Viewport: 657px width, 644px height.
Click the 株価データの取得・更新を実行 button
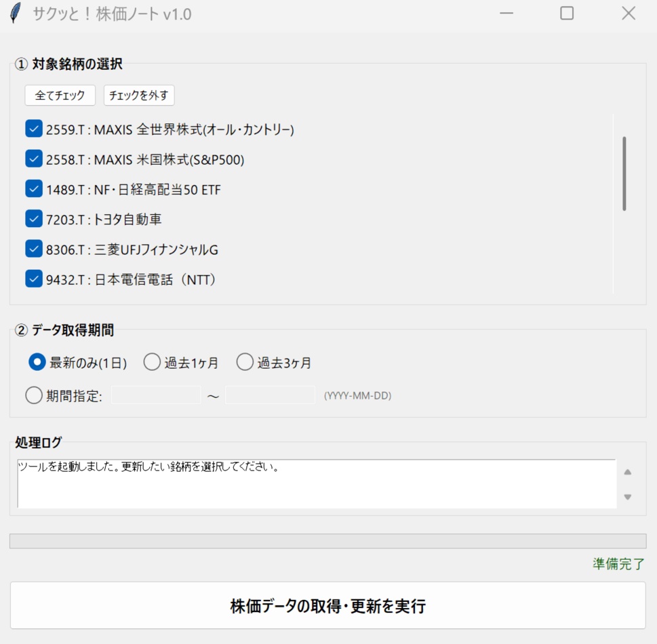tap(328, 604)
